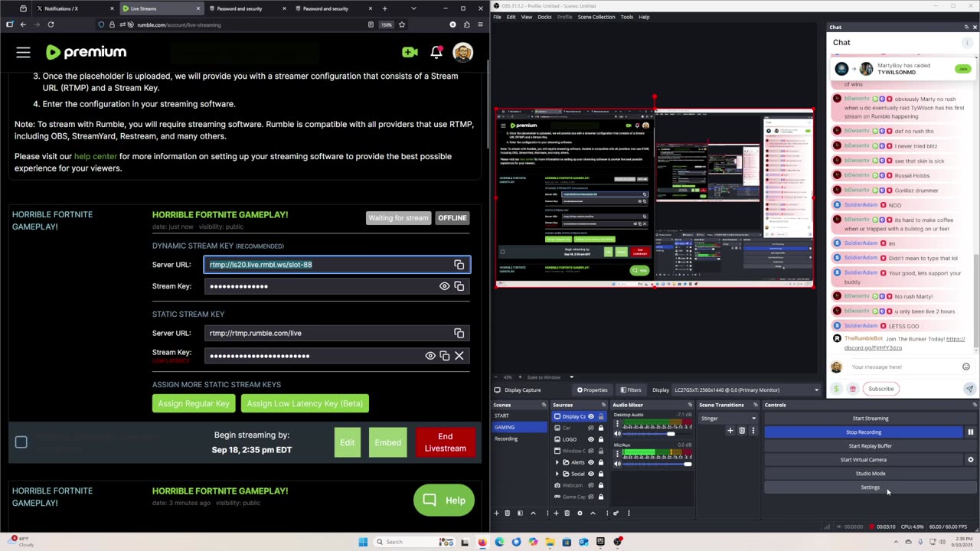Expand the Alerts source group

(x=557, y=462)
